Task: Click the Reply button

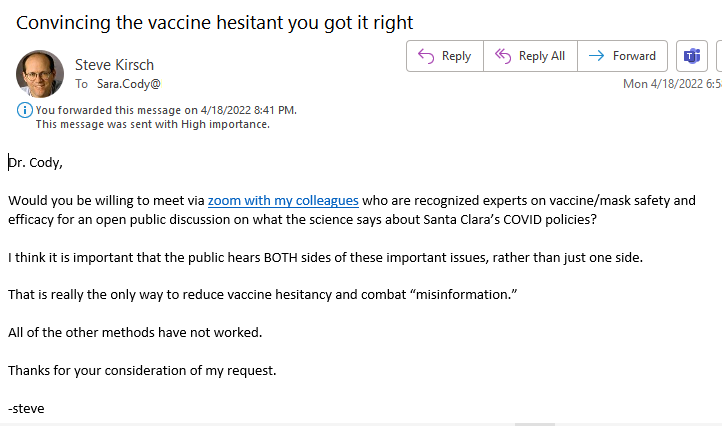Action: (x=445, y=56)
